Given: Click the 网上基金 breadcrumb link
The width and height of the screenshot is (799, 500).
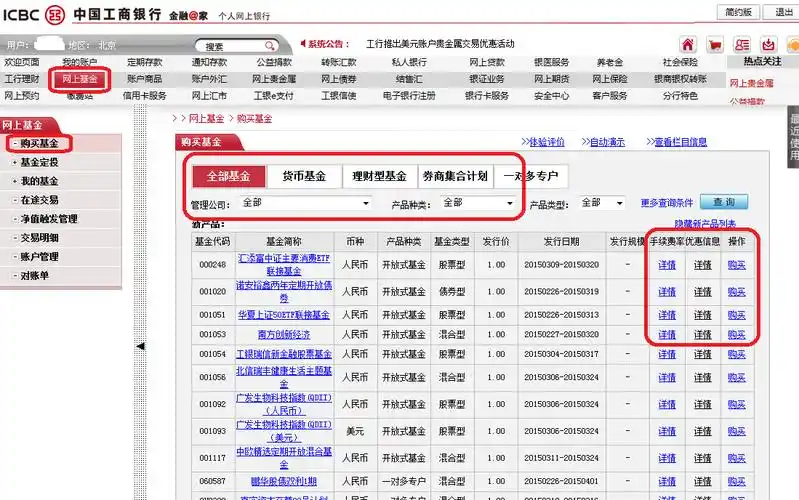Looking at the screenshot, I should pos(206,119).
